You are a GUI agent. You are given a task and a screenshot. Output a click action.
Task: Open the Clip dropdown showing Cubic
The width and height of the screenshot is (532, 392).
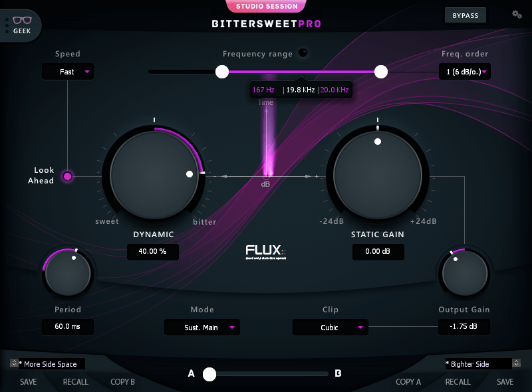[330, 328]
